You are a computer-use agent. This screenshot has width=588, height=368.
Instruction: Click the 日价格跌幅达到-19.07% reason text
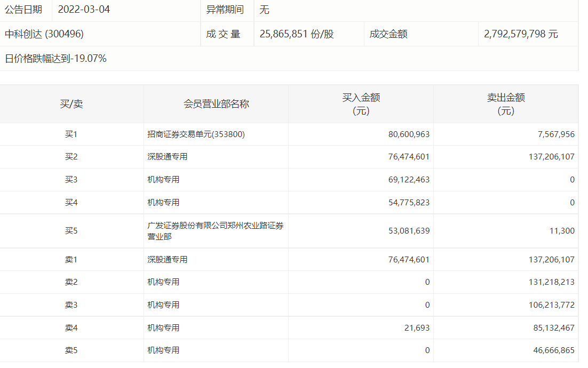56,59
